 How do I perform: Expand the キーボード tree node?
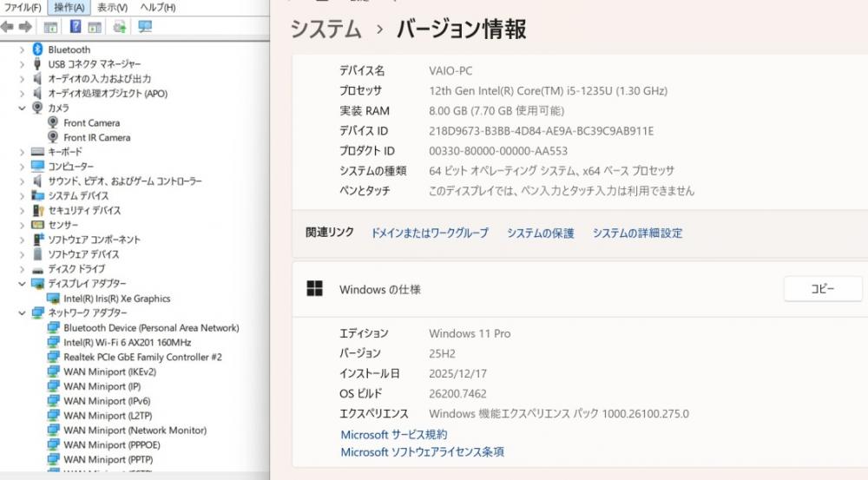[22, 152]
